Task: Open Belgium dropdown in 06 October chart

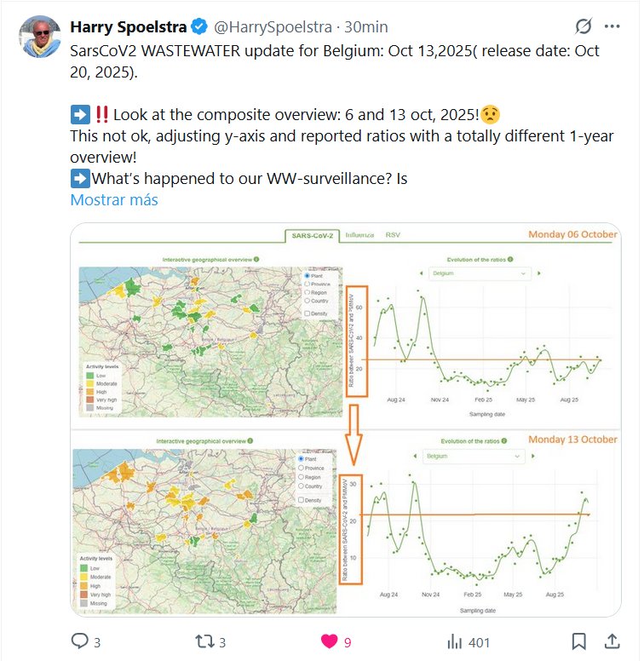Action: 479,273
